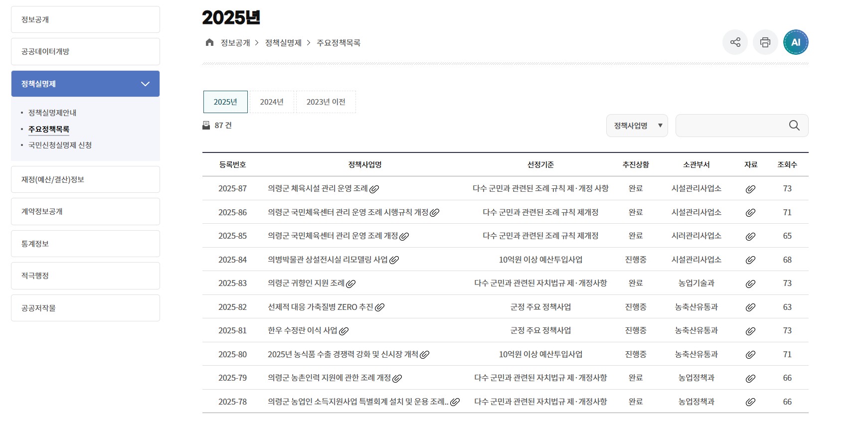The width and height of the screenshot is (868, 426).
Task: Open policy titled 의병박물관 상설전시실 리모델링 사업
Action: (328, 260)
